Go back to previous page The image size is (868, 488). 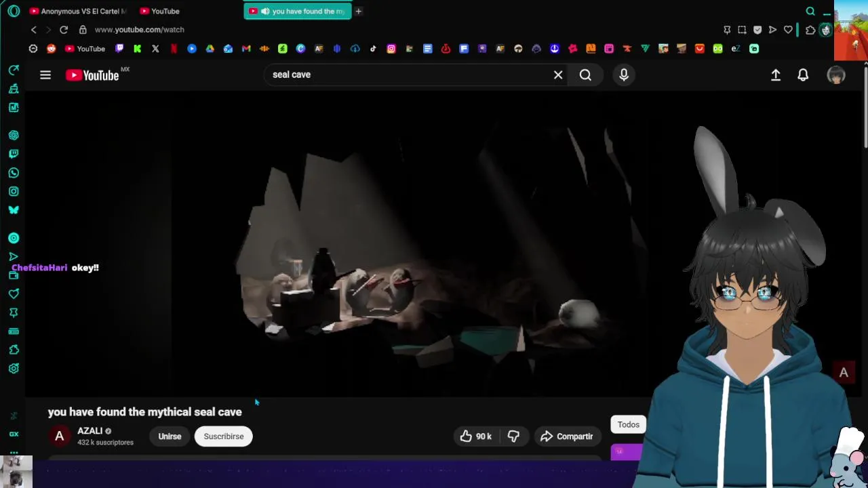point(34,30)
